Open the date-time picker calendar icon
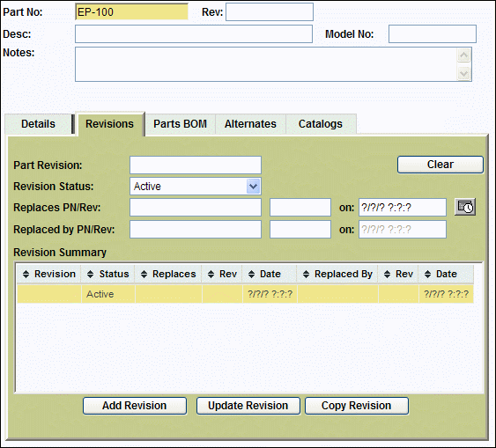Screen dimensions: 496x448 (465, 207)
